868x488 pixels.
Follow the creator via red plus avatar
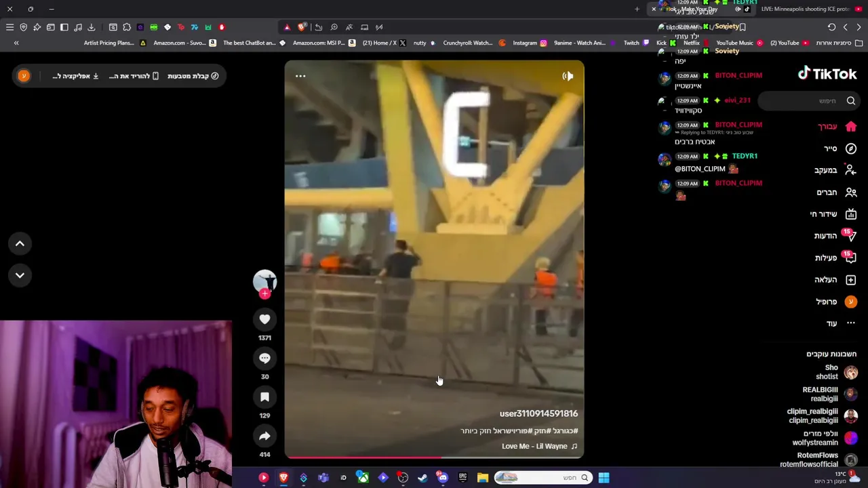coord(264,294)
